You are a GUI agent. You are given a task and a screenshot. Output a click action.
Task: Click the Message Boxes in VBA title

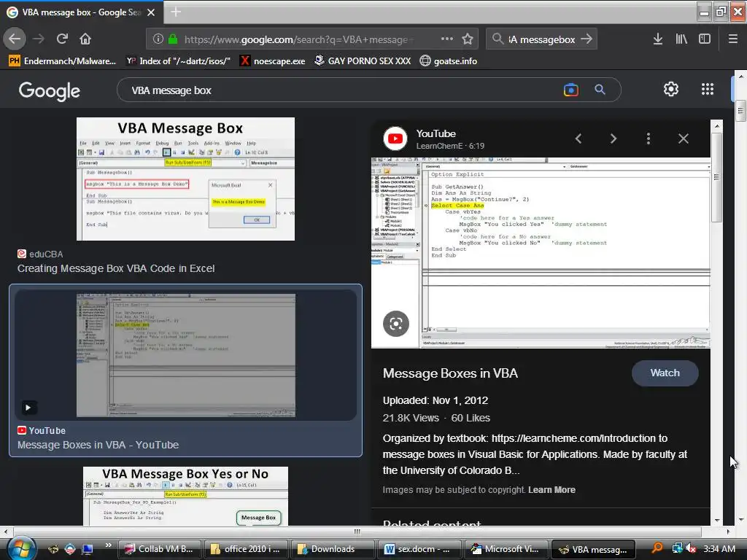[450, 373]
